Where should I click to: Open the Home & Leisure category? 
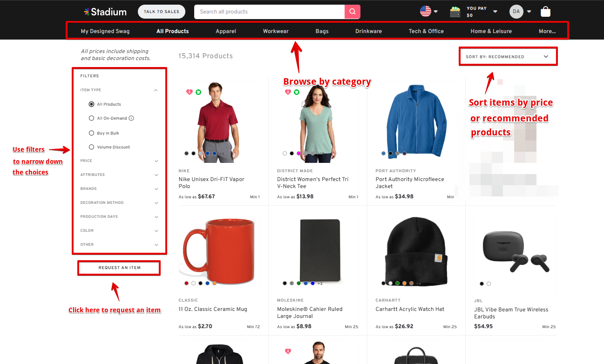[491, 31]
